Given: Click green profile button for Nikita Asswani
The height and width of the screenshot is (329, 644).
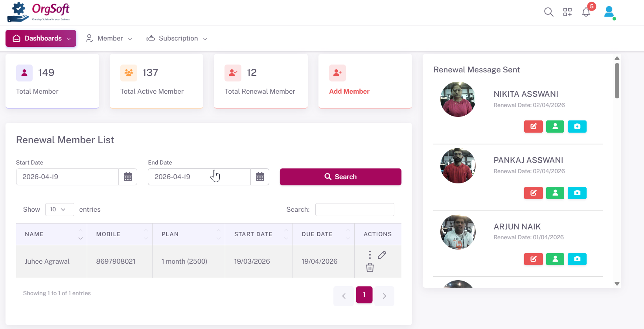Looking at the screenshot, I should 555,126.
